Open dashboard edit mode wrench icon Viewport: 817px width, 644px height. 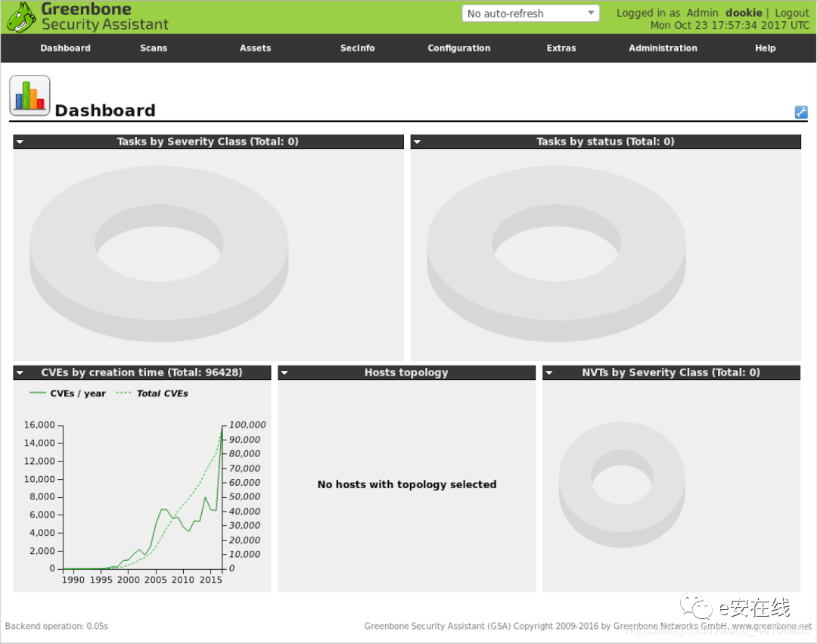801,111
